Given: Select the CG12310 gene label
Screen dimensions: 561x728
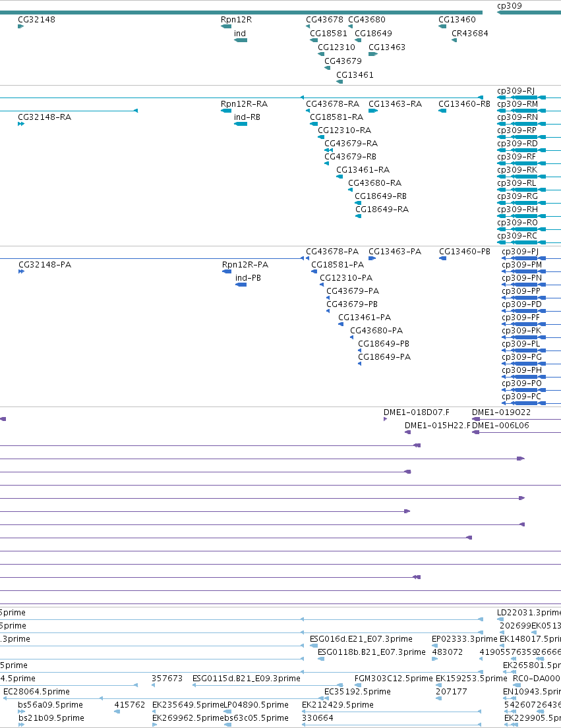Looking at the screenshot, I should (336, 47).
